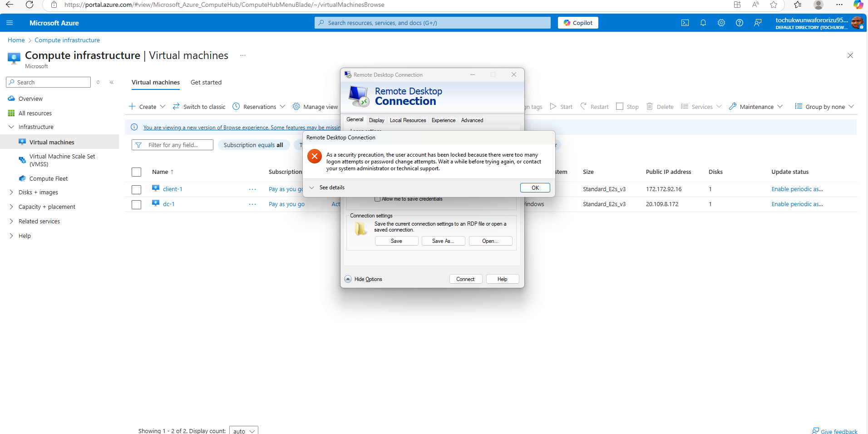868x434 pixels.
Task: Expand the Capacity + placement section
Action: (x=11, y=207)
